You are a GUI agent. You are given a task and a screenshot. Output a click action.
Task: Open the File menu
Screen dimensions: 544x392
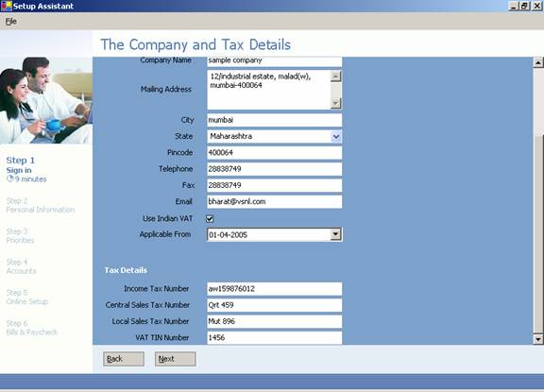click(10, 22)
